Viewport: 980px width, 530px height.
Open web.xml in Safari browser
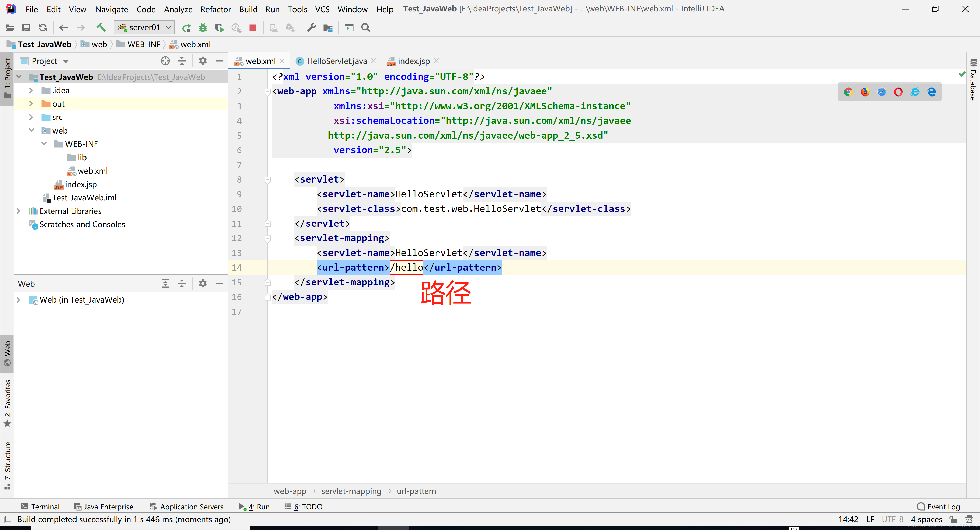pos(882,92)
